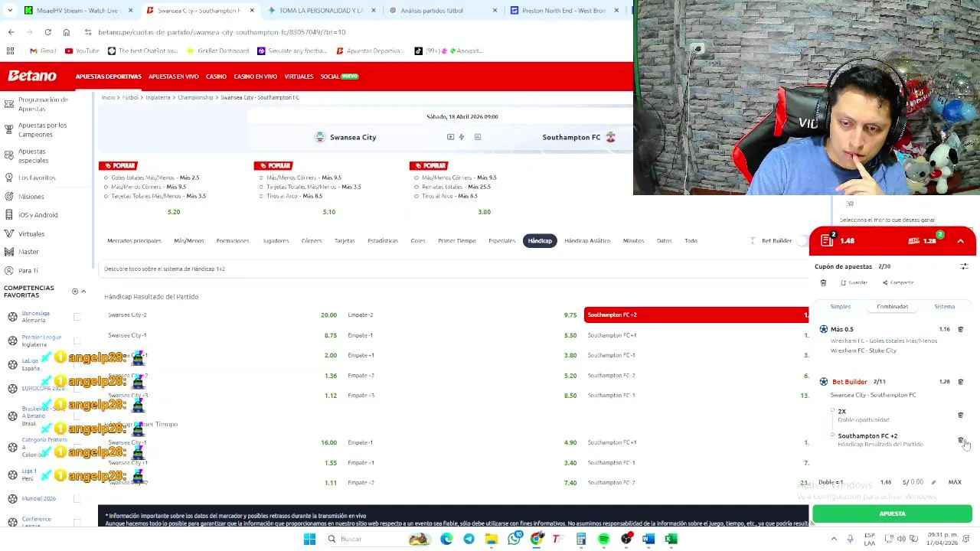Click the green APUESTA button
Viewport: 980px width, 551px height.
pyautogui.click(x=892, y=514)
